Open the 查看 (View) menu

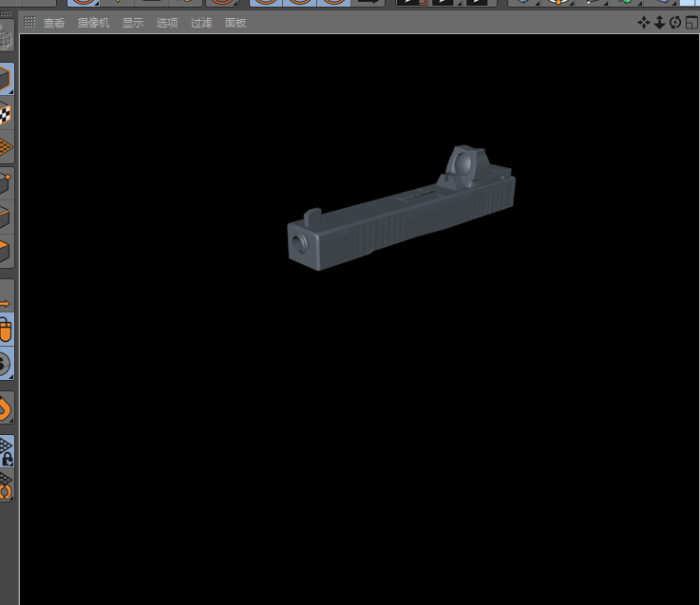coord(54,23)
